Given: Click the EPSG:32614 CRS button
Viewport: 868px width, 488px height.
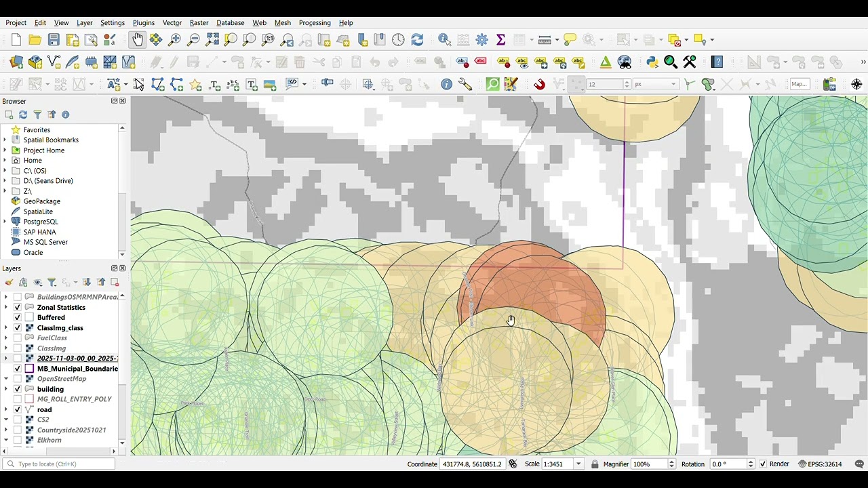Looking at the screenshot, I should point(820,464).
